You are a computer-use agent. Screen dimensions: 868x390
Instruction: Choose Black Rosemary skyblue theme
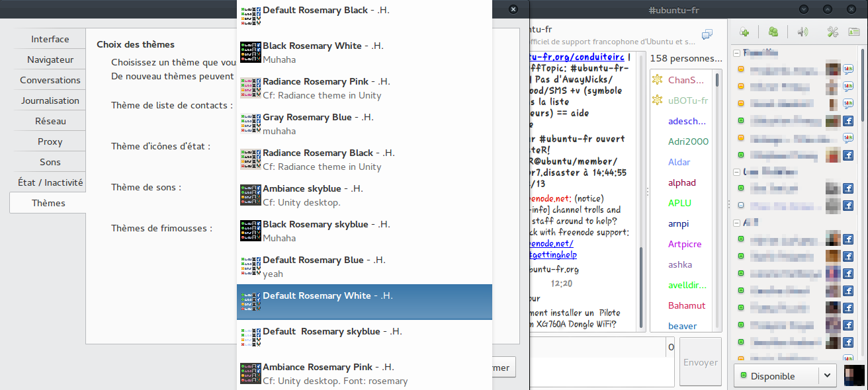pyautogui.click(x=365, y=231)
